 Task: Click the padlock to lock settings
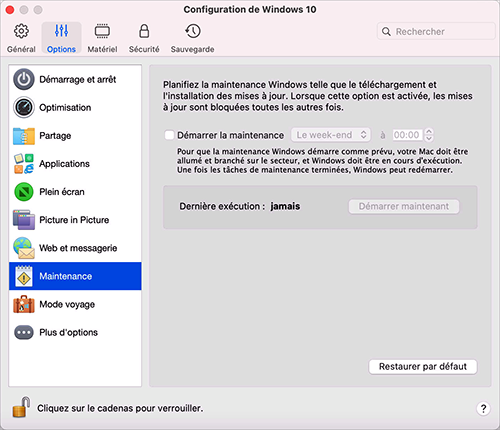click(21, 407)
